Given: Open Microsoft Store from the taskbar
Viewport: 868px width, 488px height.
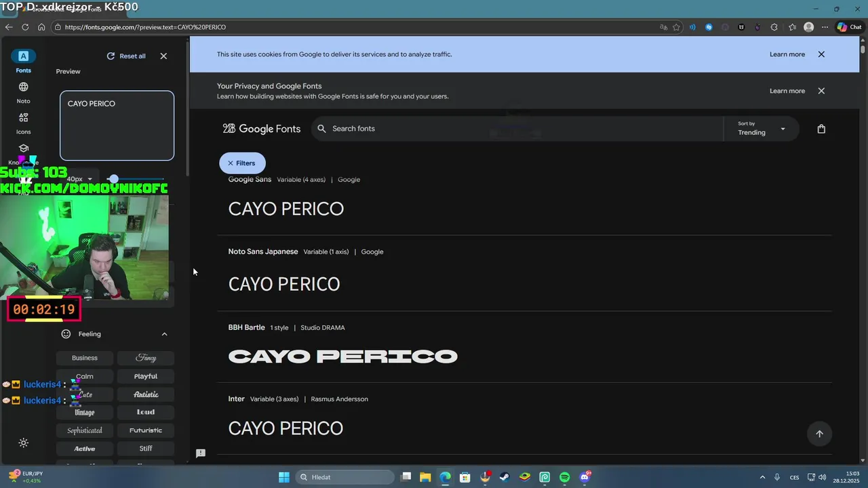Looking at the screenshot, I should pos(465,477).
